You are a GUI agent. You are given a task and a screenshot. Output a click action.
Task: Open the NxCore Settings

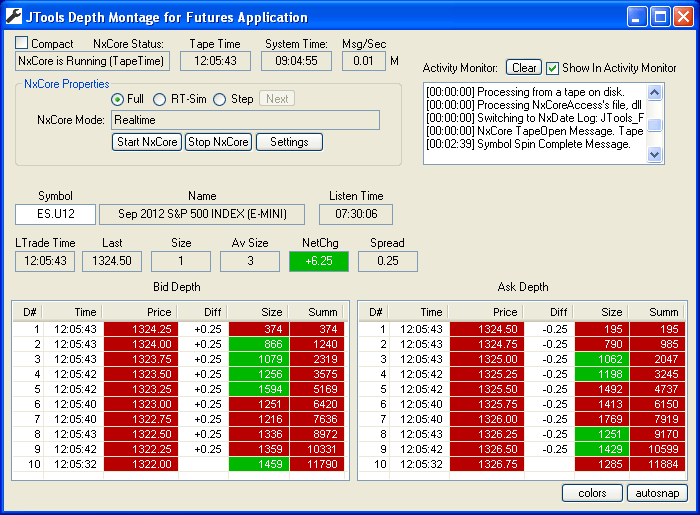(289, 142)
